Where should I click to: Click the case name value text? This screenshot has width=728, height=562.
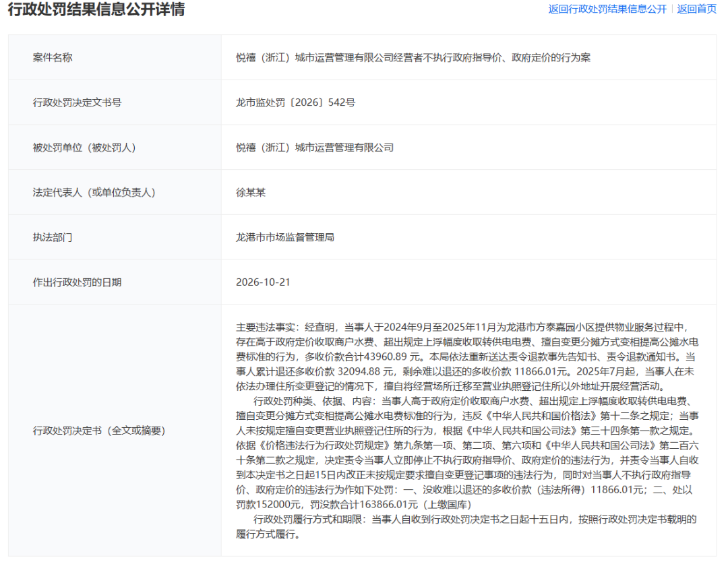point(413,57)
